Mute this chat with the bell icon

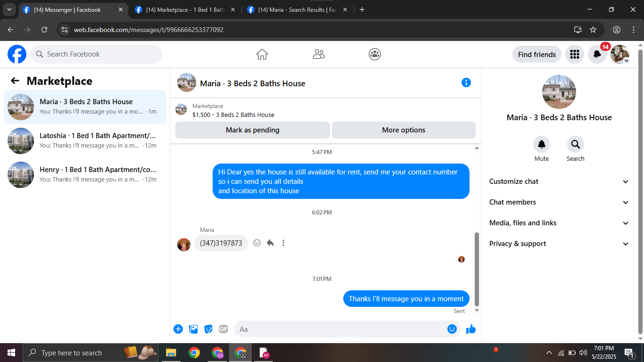[542, 144]
